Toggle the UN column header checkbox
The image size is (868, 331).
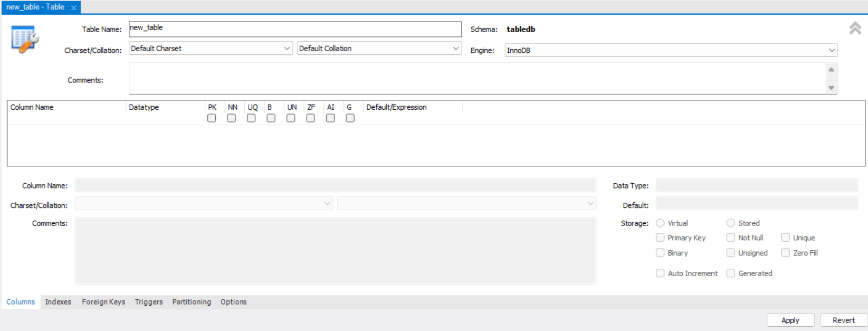coord(291,118)
